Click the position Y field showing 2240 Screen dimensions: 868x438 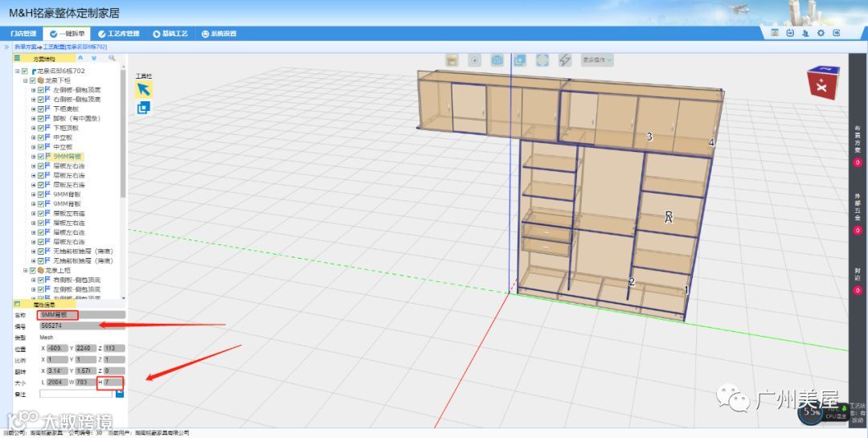pyautogui.click(x=86, y=348)
